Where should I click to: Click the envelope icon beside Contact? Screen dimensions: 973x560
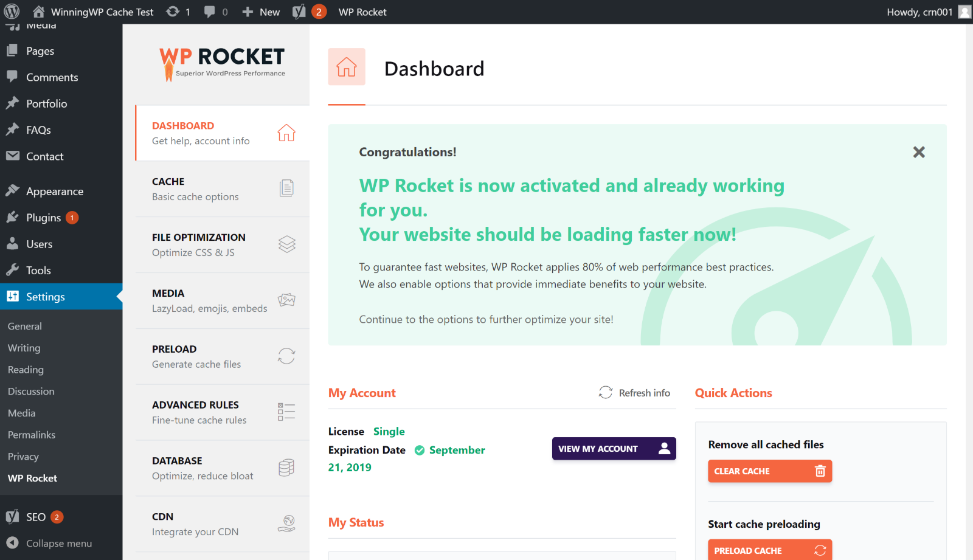point(12,156)
